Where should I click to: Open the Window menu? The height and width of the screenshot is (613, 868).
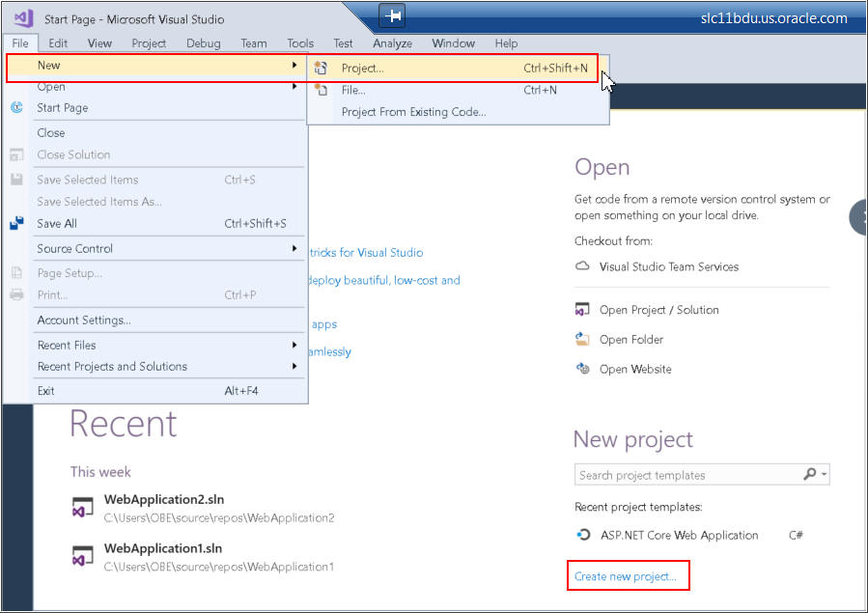[x=453, y=43]
